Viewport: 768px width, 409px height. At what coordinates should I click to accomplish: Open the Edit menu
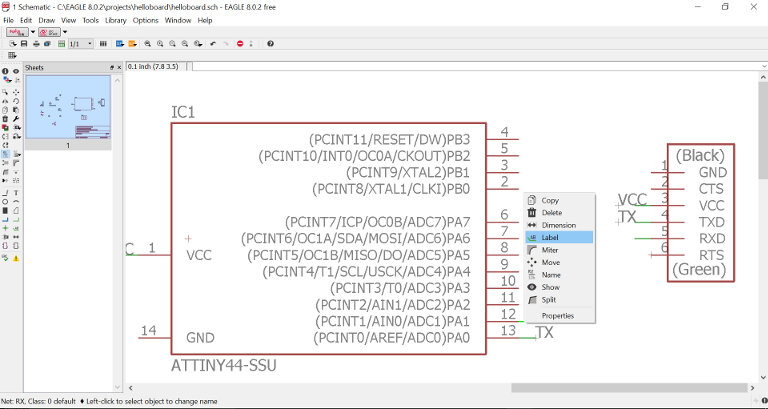[26, 20]
